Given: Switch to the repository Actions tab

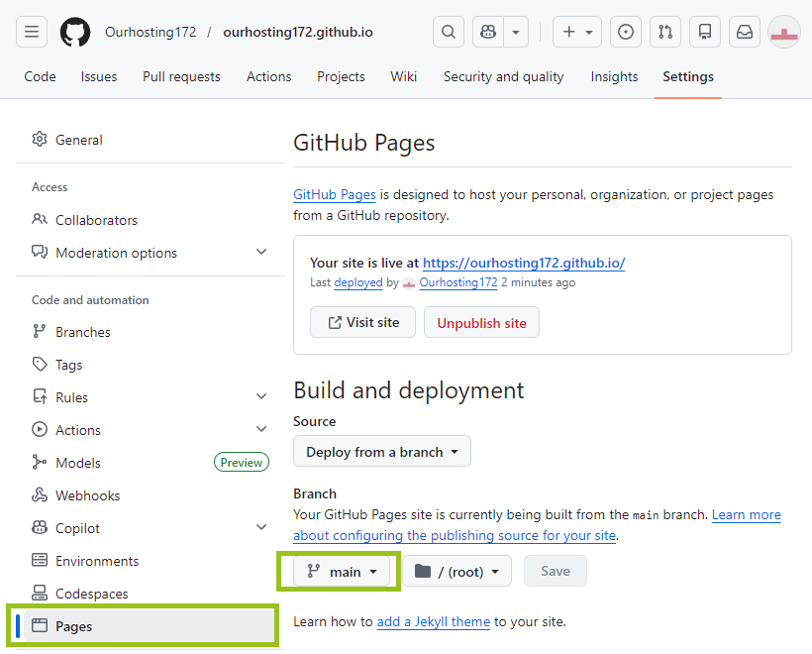Looking at the screenshot, I should pos(268,76).
